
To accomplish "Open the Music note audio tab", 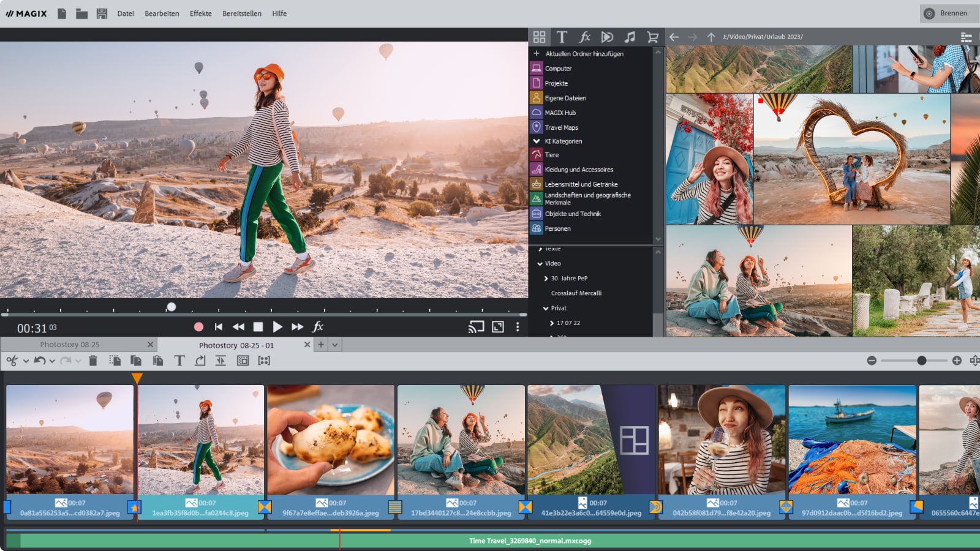I will click(630, 37).
